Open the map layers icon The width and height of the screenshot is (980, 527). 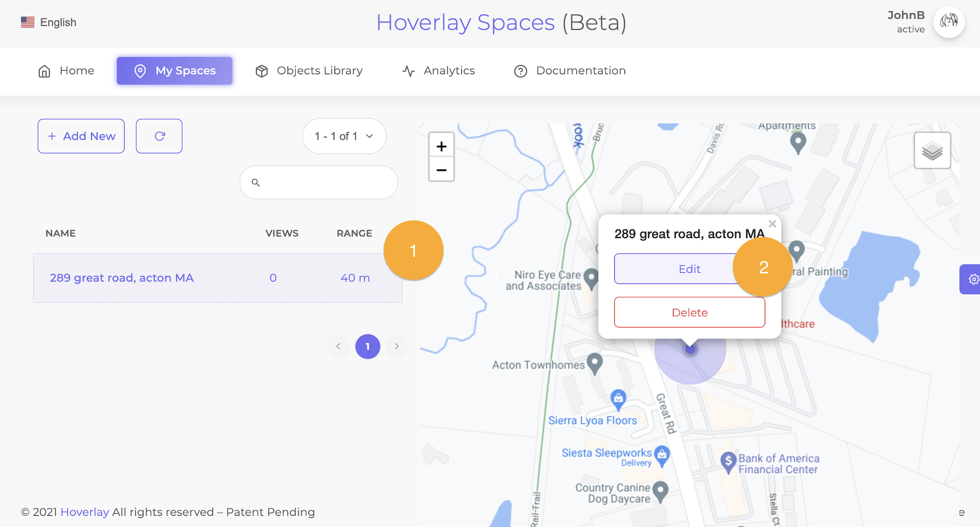pos(932,150)
